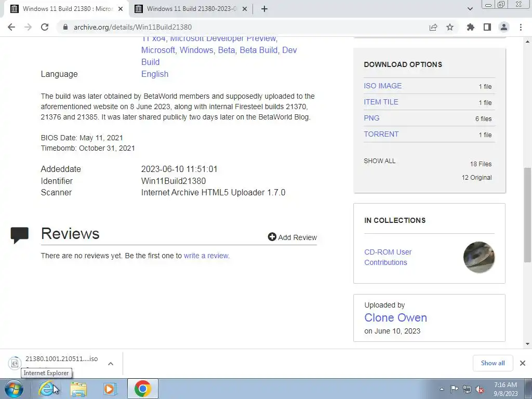Go back to the previous page

(x=11, y=27)
